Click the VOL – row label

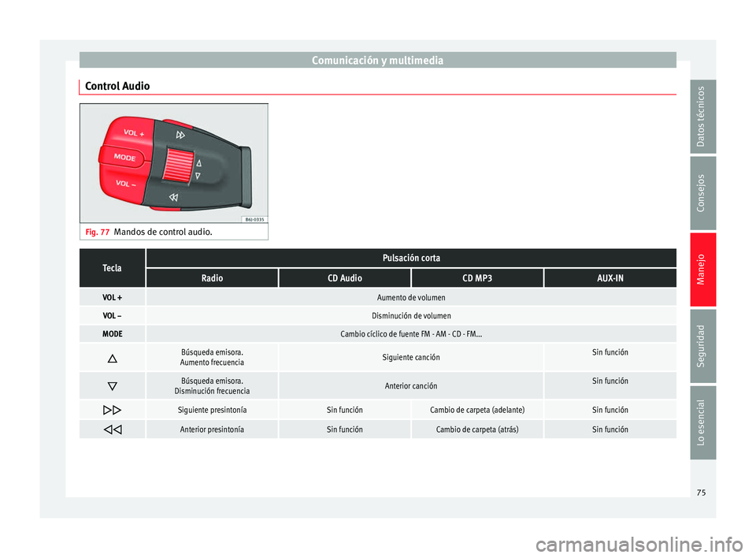[x=113, y=316]
